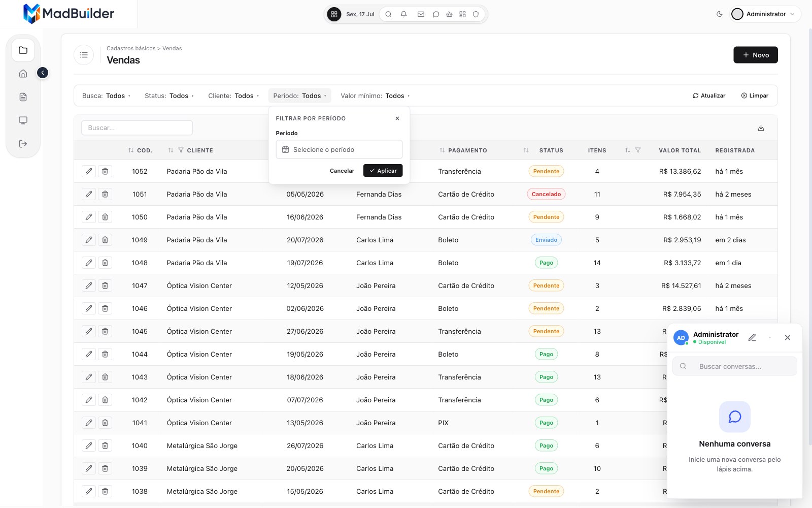Click the search icon in top toolbar
Viewport: 812px width, 508px height.
click(x=388, y=14)
